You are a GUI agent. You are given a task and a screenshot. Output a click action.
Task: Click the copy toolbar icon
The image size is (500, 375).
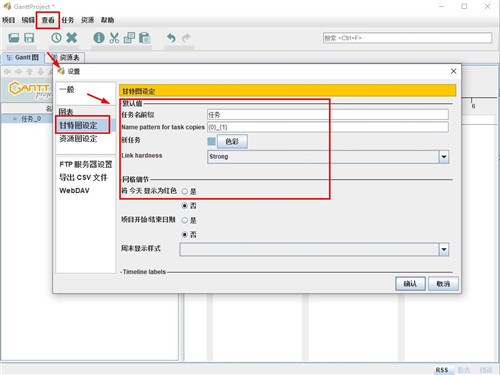[x=129, y=38]
